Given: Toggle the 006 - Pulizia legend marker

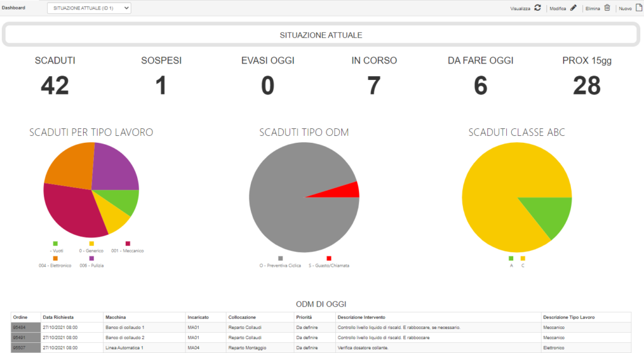Looking at the screenshot, I should [92, 259].
